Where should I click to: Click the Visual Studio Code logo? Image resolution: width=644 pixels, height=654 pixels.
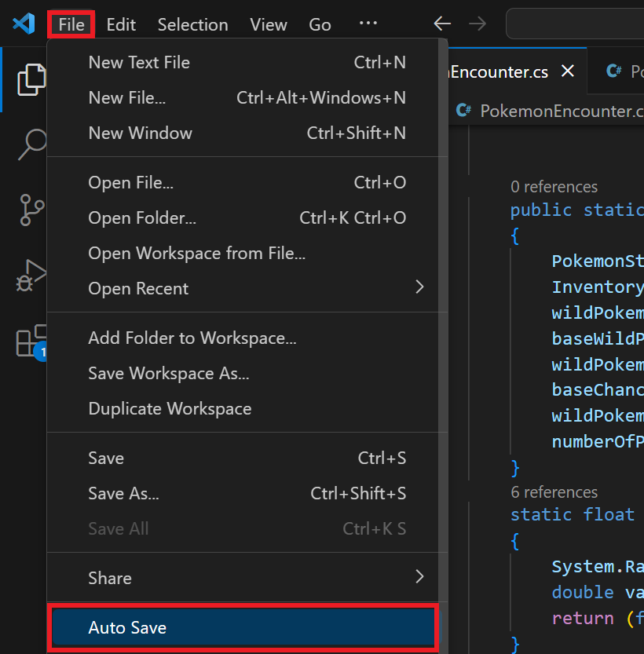coord(24,24)
